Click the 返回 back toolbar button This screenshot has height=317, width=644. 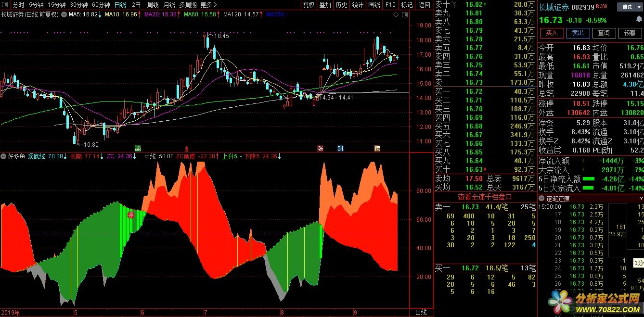(x=424, y=5)
